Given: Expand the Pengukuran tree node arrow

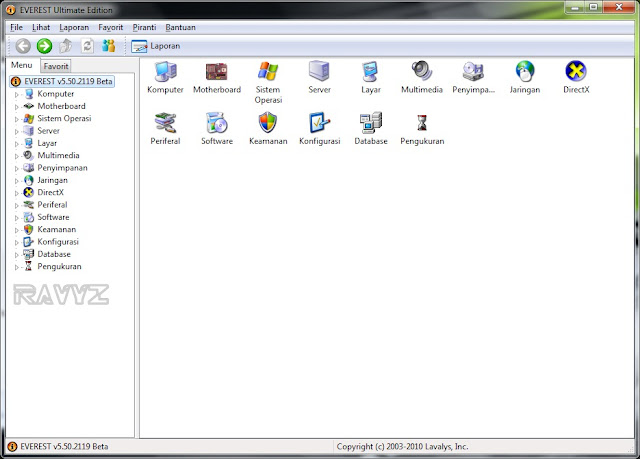Looking at the screenshot, I should (x=17, y=267).
